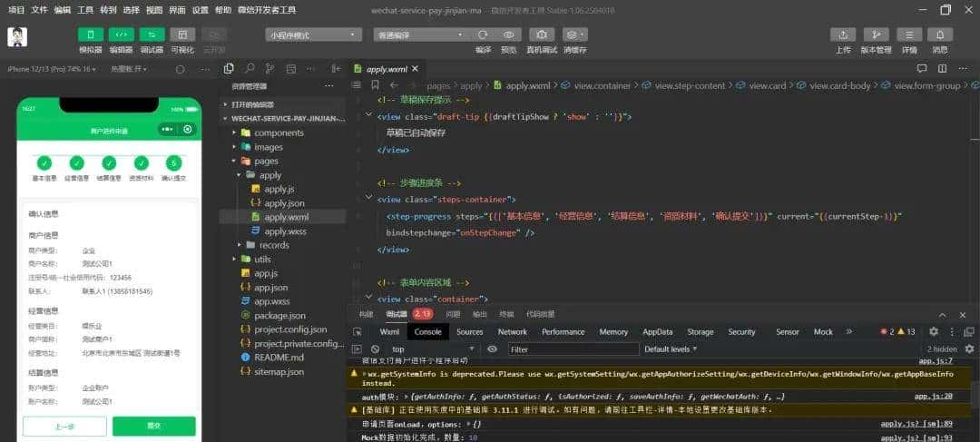Open the 消息 notifications bell icon

pyautogui.click(x=940, y=35)
